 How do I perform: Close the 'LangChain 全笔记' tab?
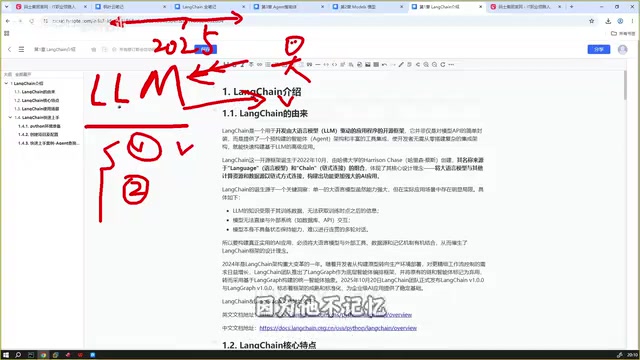click(244, 7)
